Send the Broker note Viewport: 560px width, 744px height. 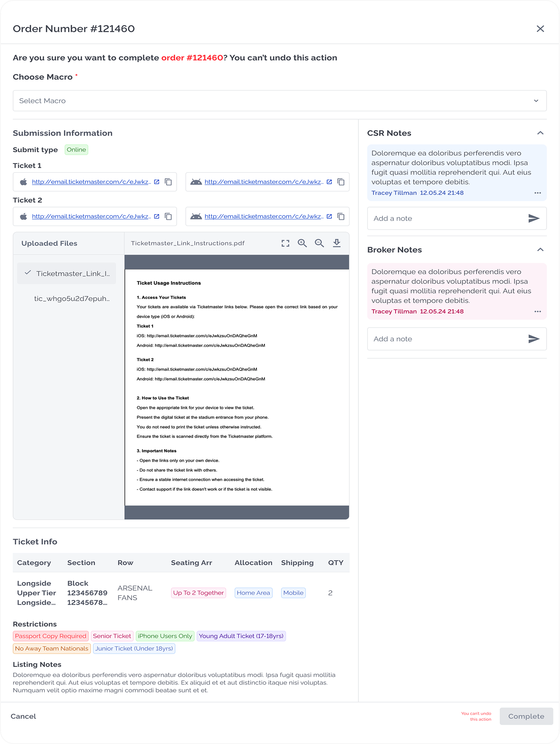click(x=534, y=339)
